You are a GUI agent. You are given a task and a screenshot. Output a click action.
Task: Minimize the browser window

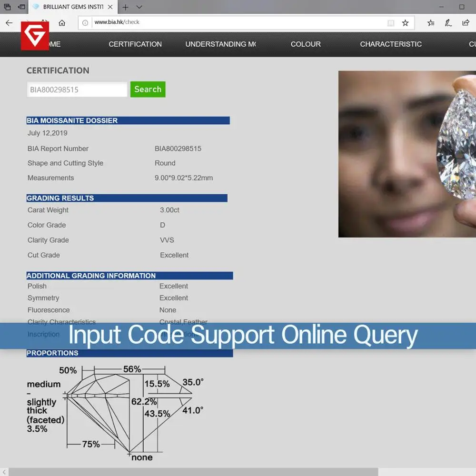pyautogui.click(x=441, y=7)
